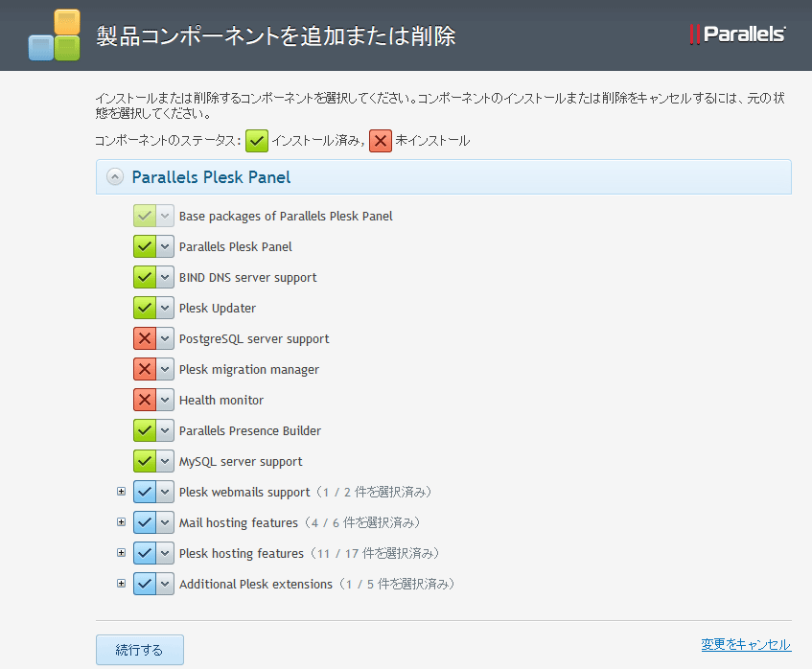The image size is (812, 669).
Task: Click the 変更をキャンセル link
Action: coord(745,645)
